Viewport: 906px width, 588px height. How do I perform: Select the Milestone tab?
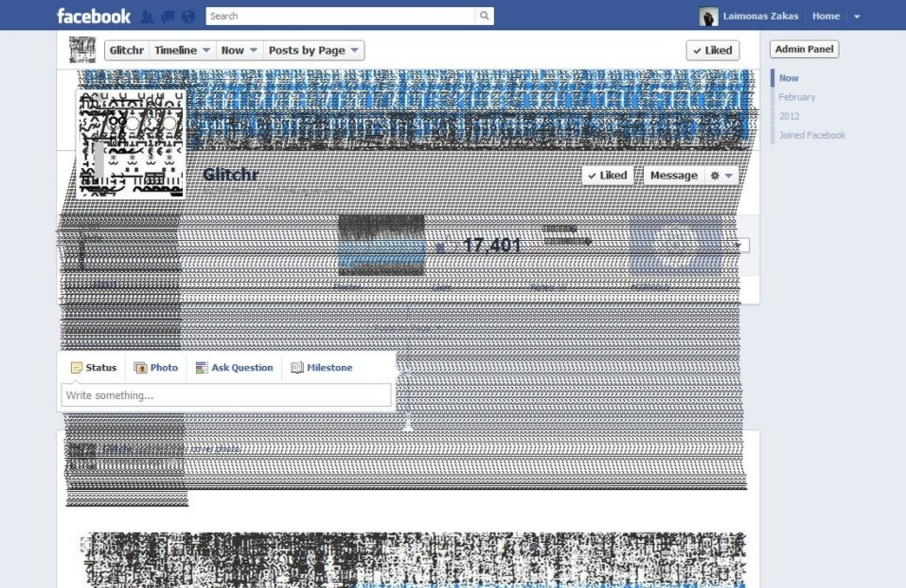(322, 368)
